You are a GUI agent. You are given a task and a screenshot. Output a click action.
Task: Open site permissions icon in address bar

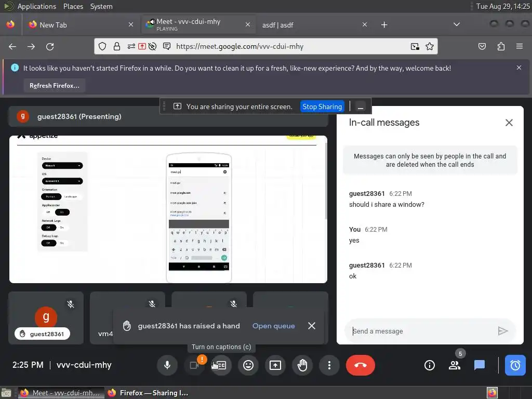(x=131, y=46)
